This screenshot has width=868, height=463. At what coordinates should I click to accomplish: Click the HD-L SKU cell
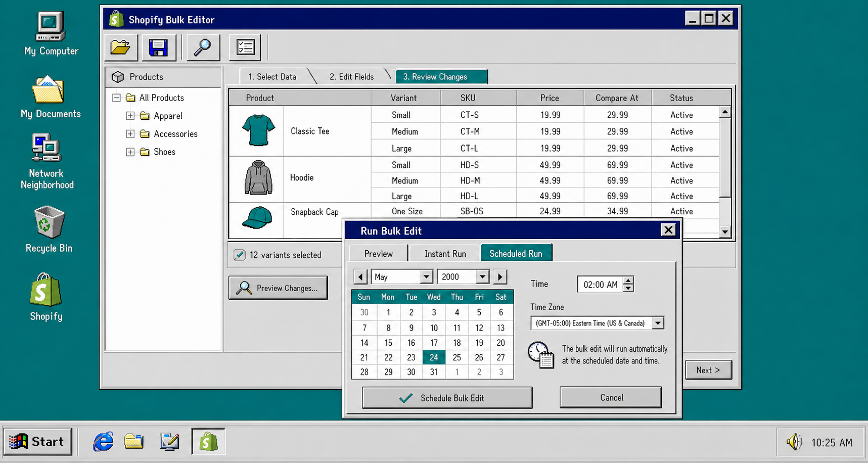(478, 196)
